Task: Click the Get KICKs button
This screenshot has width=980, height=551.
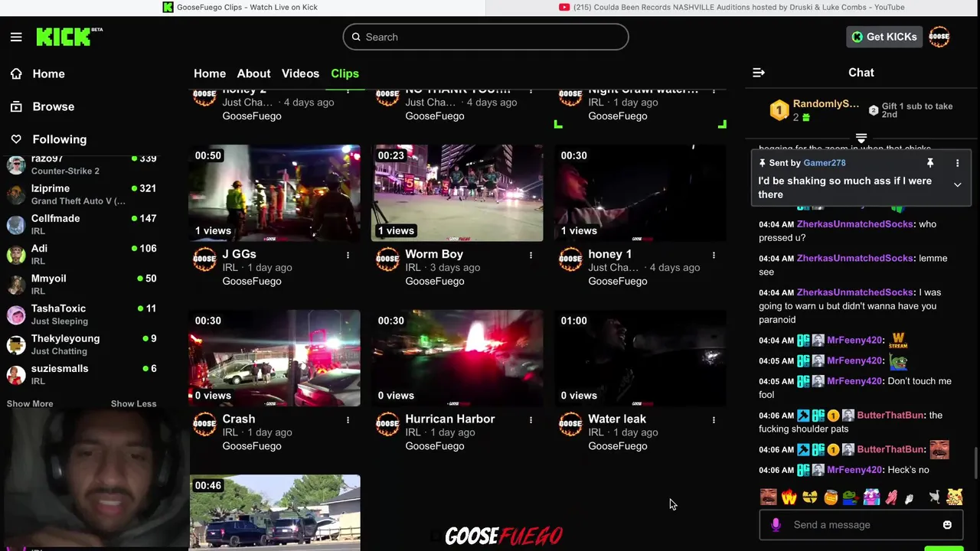Action: coord(884,37)
